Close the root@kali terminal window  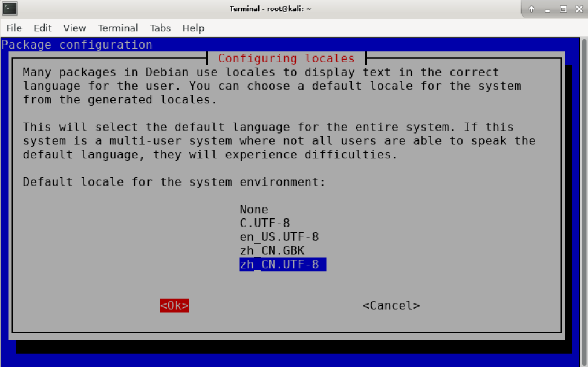point(578,9)
